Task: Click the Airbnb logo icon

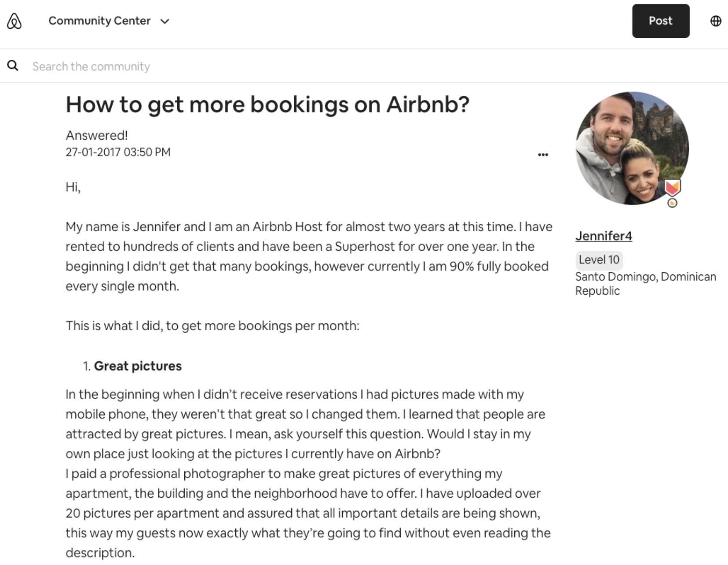Action: pyautogui.click(x=14, y=21)
